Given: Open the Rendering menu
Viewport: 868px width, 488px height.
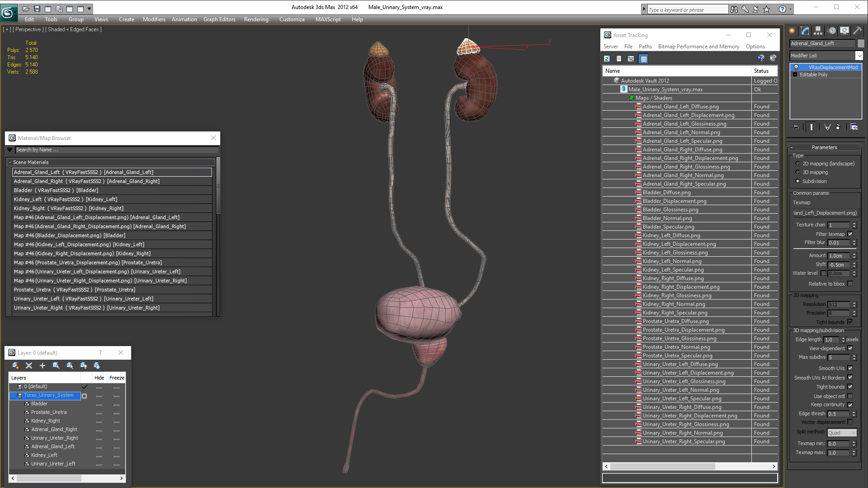Looking at the screenshot, I should point(256,19).
